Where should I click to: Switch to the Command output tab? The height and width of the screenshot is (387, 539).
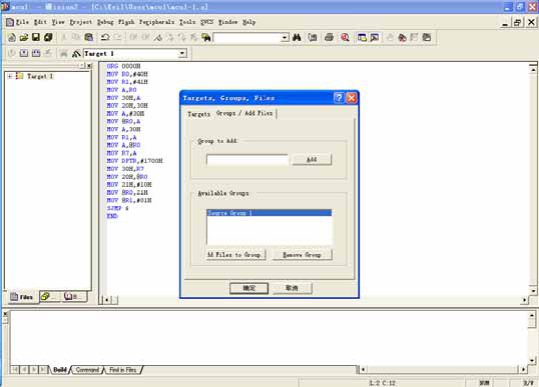[x=87, y=370]
